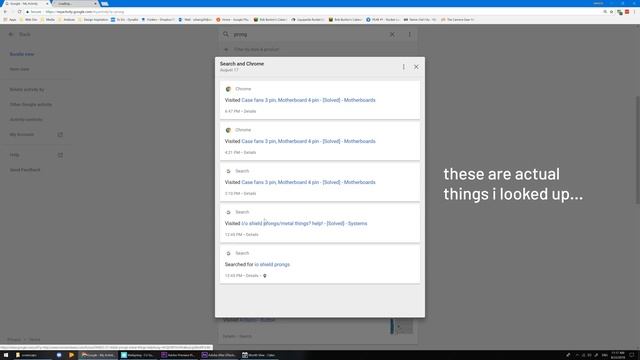Viewport: 640px width, 360px height.
Task: Click the Google icon on the Searched for card
Action: [228, 253]
